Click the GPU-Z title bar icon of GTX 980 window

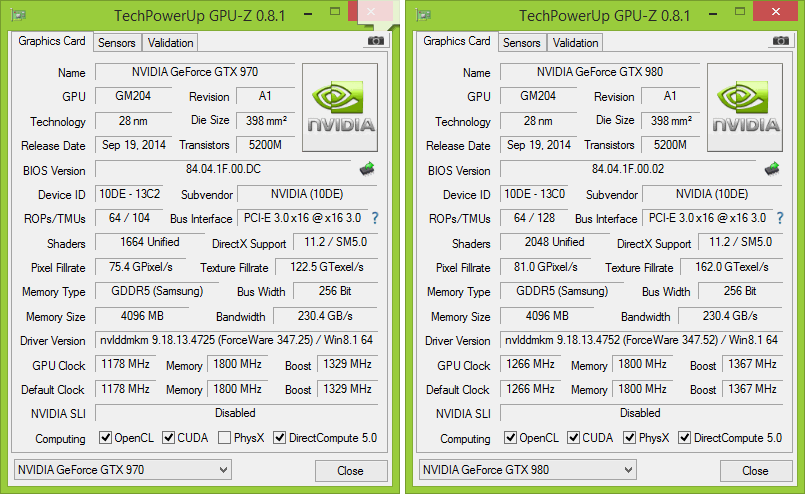pyautogui.click(x=424, y=15)
